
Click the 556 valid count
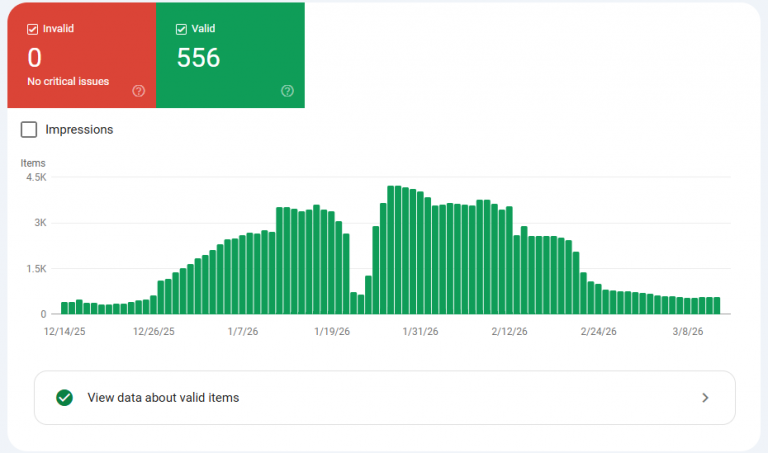198,58
